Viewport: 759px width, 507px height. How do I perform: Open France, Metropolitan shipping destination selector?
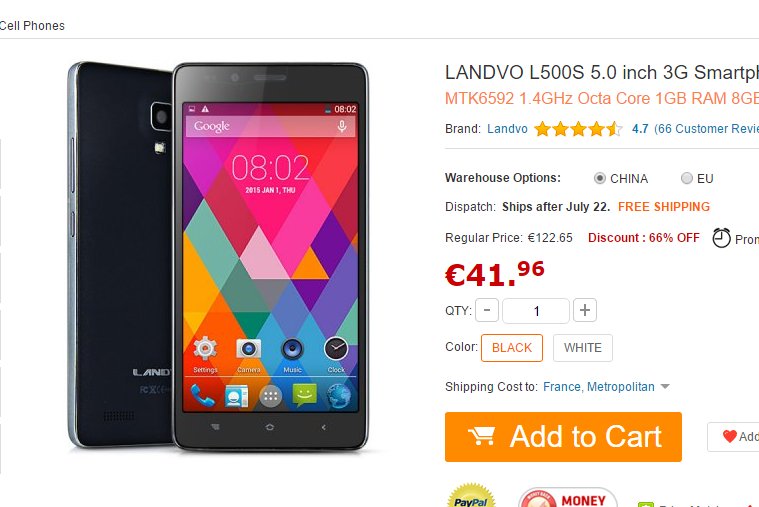coord(599,387)
